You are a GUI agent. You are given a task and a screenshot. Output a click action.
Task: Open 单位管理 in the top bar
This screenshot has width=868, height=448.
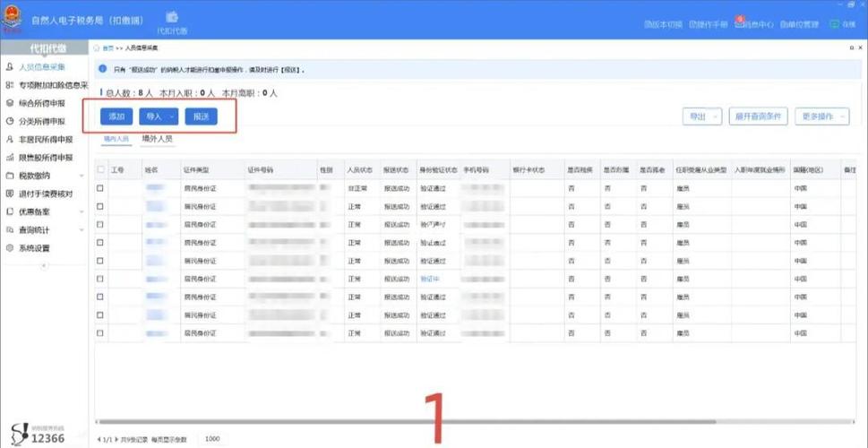pyautogui.click(x=799, y=25)
